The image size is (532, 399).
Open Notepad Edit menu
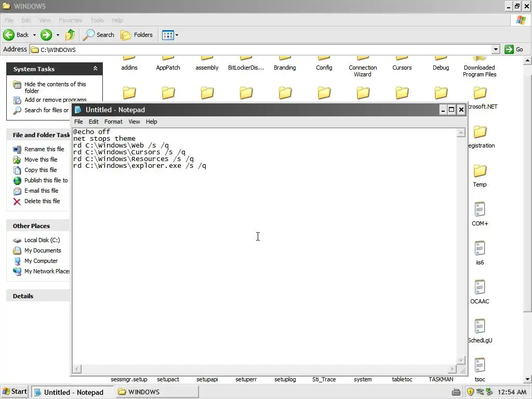[x=94, y=122]
